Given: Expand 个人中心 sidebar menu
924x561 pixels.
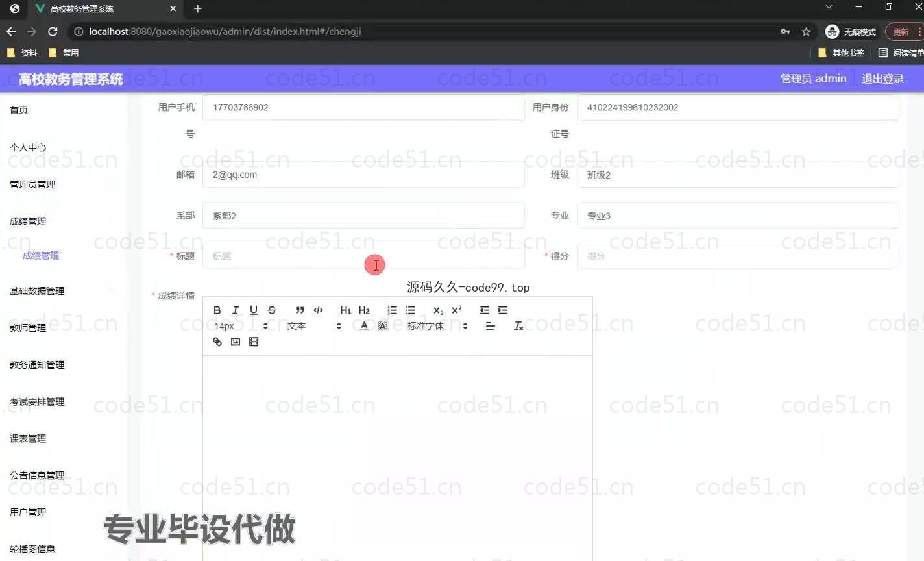Looking at the screenshot, I should coord(28,147).
